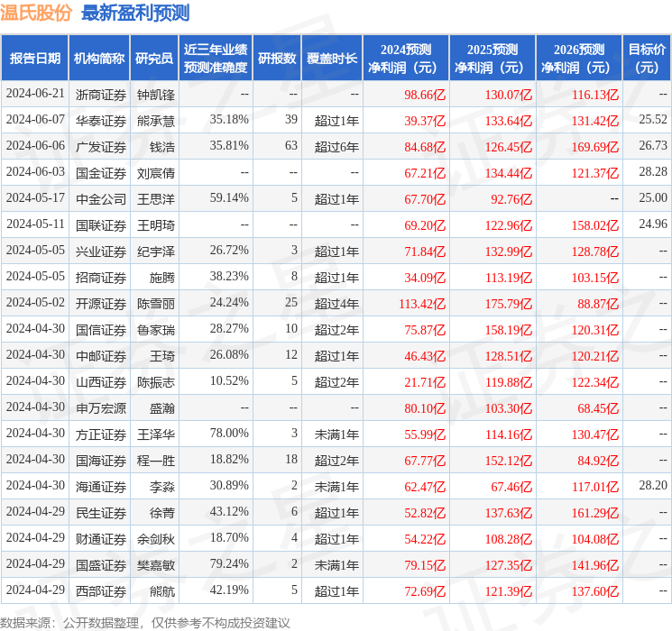Select the 广发证券 institution cell
Viewport: 672px width, 631px height.
[101, 147]
